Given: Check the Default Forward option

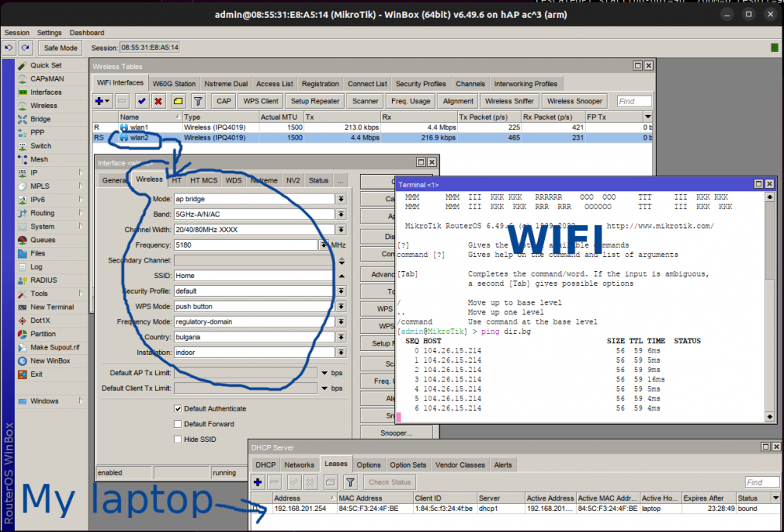Looking at the screenshot, I should coord(177,424).
